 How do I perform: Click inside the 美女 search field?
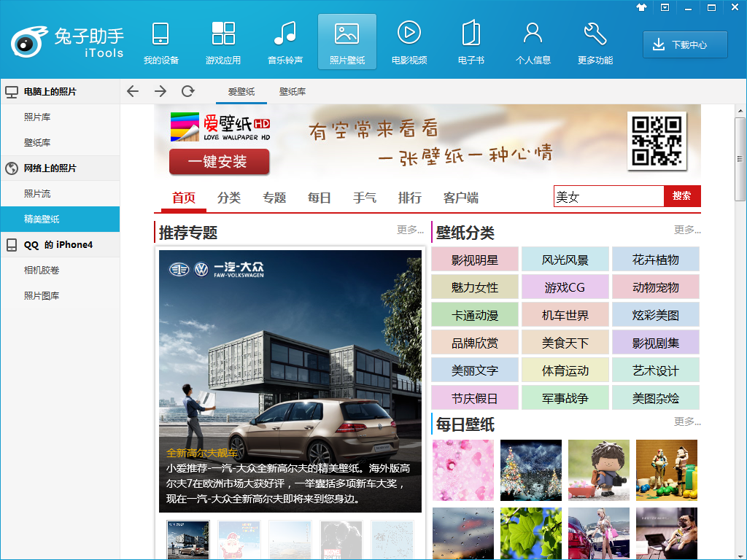tap(609, 197)
